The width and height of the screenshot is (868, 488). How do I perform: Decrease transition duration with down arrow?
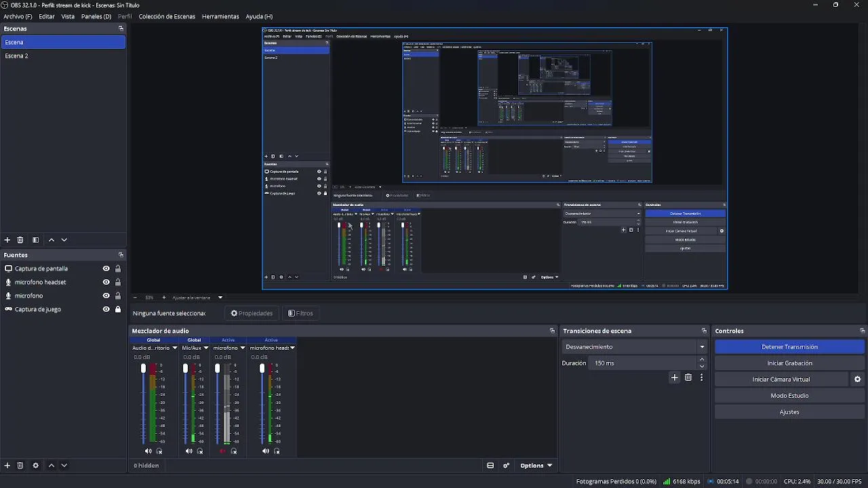702,367
